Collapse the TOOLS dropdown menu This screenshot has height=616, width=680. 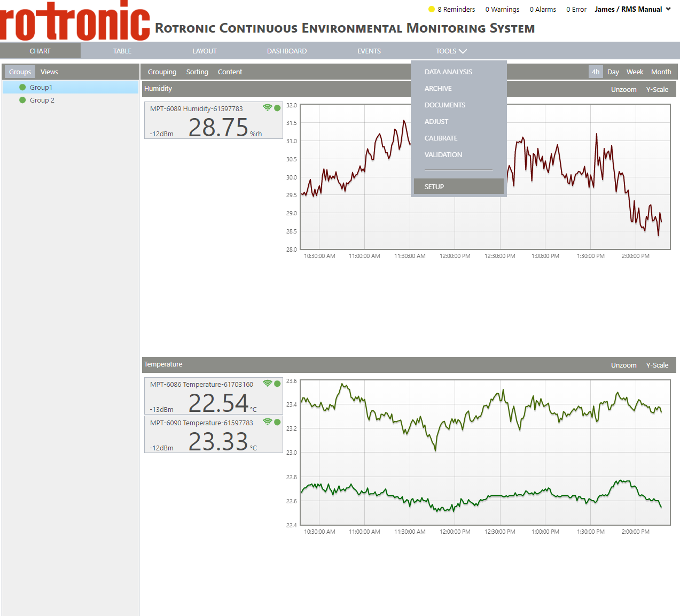coord(451,51)
